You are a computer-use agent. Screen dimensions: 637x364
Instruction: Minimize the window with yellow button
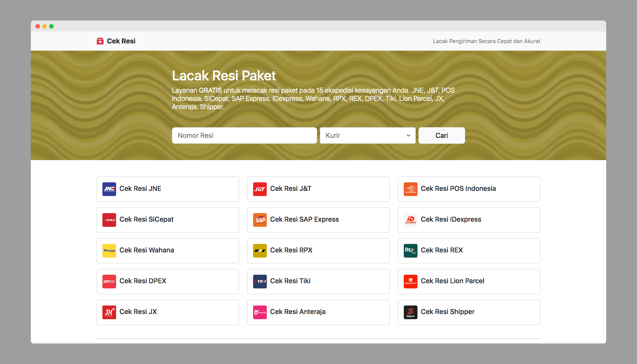pyautogui.click(x=45, y=26)
